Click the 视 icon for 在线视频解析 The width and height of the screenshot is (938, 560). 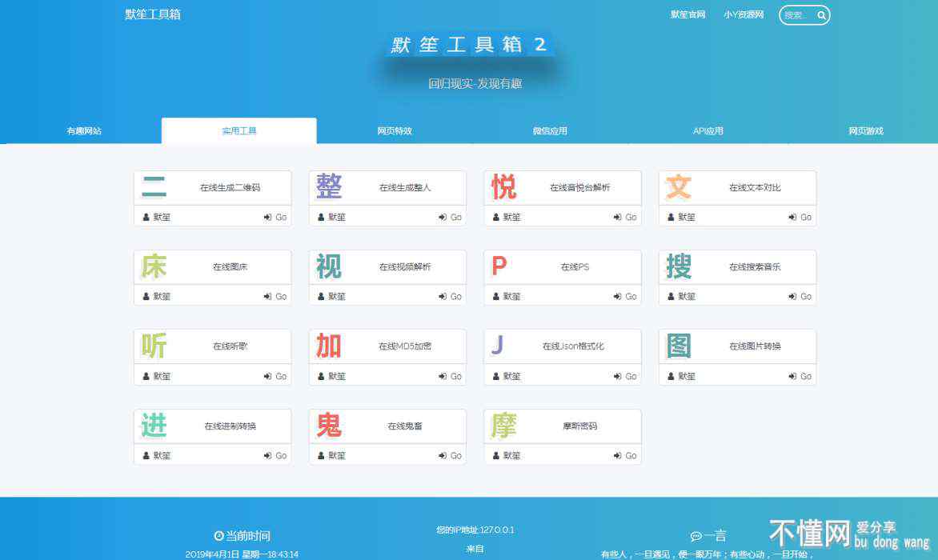coord(329,266)
